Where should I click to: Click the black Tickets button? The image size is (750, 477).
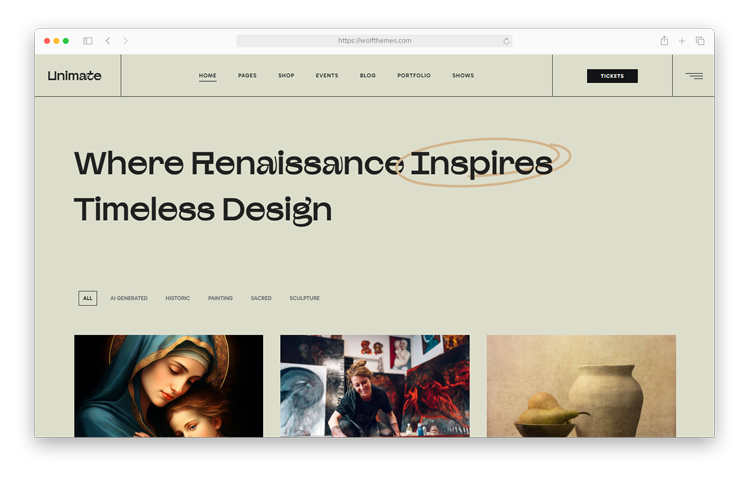tap(612, 76)
